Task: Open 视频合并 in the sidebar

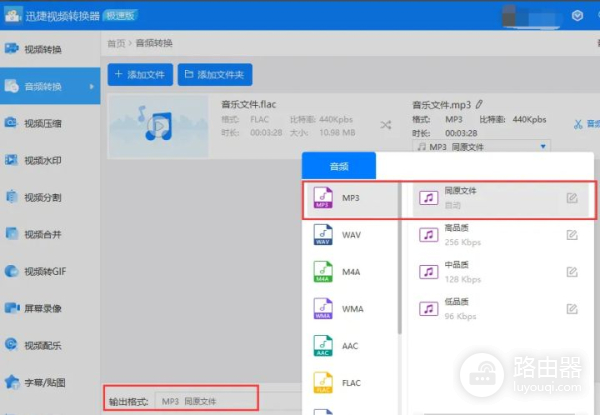Action: tap(50, 234)
